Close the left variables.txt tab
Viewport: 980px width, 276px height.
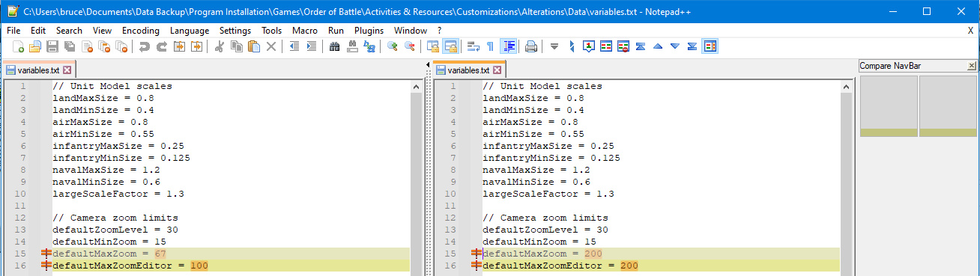pyautogui.click(x=67, y=70)
